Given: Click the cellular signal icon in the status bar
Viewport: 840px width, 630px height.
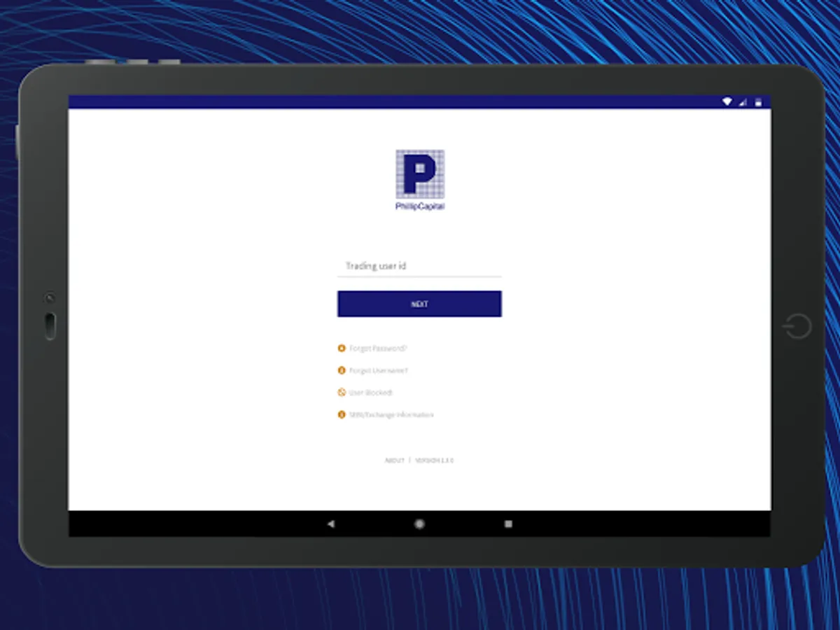Looking at the screenshot, I should click(x=743, y=102).
